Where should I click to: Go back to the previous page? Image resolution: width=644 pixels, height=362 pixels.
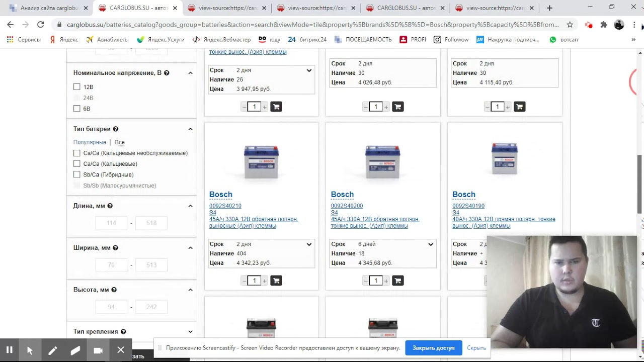click(10, 25)
